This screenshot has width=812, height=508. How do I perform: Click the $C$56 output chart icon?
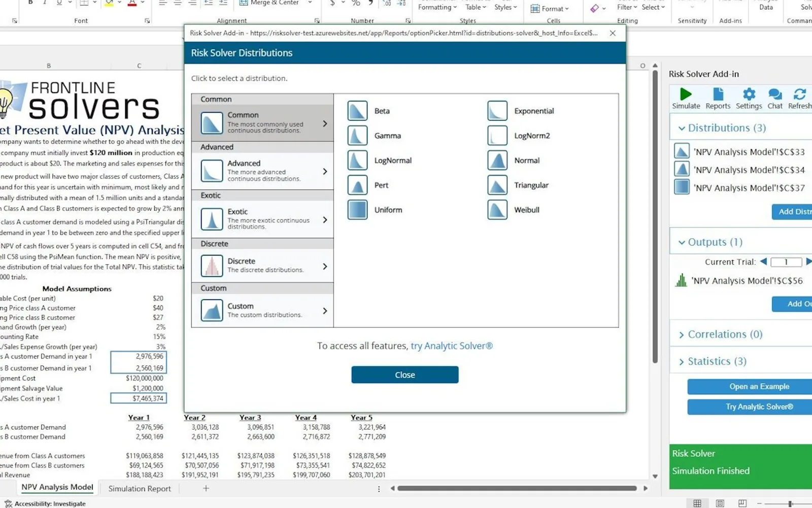point(681,280)
